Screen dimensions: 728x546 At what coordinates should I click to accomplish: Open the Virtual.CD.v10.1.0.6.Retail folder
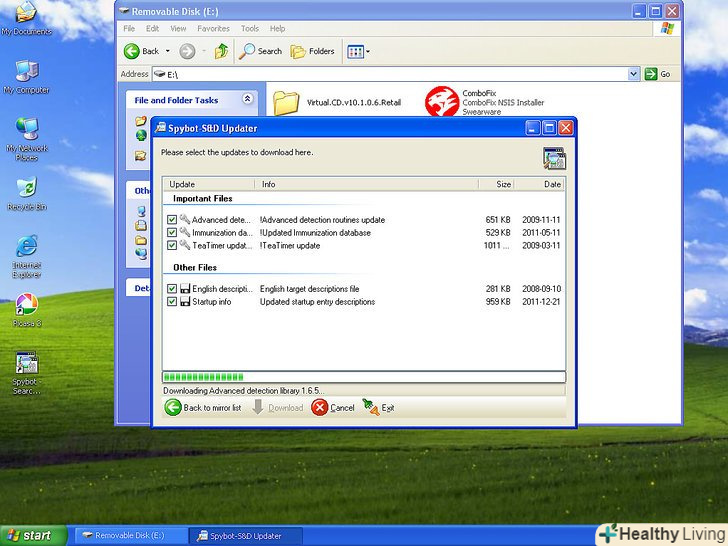287,102
